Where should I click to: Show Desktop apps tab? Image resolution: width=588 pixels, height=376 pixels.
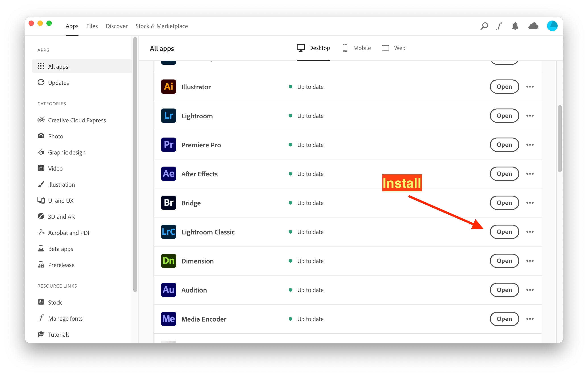[x=313, y=48]
